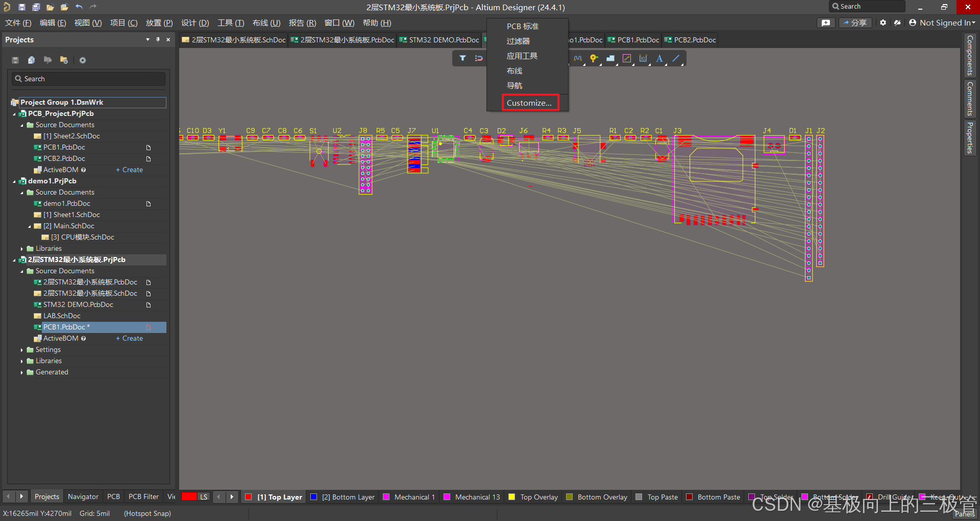Screen dimensions: 980x521
Task: Click the Projects panel search field
Action: click(x=88, y=79)
